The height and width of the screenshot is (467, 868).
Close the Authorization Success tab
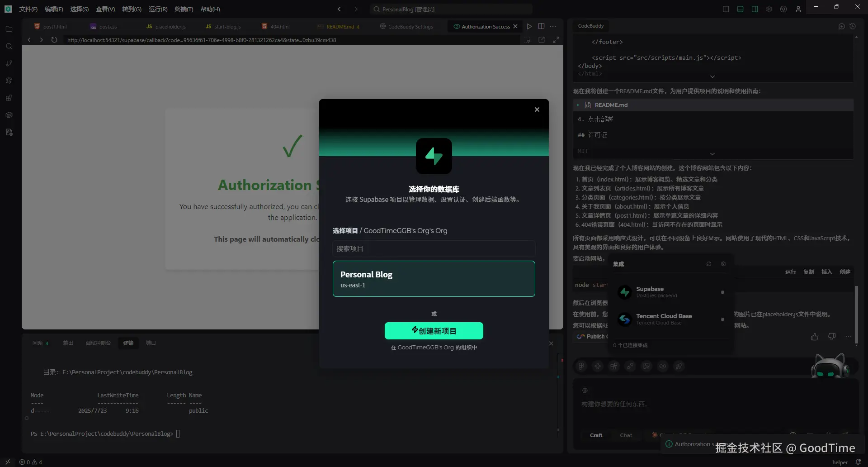[515, 27]
